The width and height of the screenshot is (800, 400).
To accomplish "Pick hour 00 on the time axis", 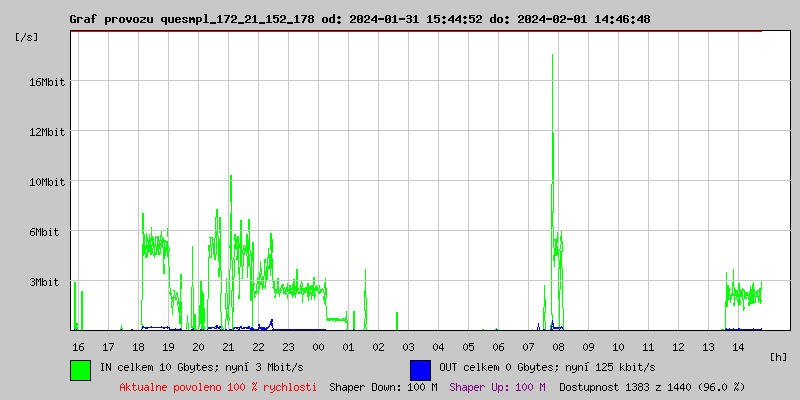I will (x=318, y=346).
